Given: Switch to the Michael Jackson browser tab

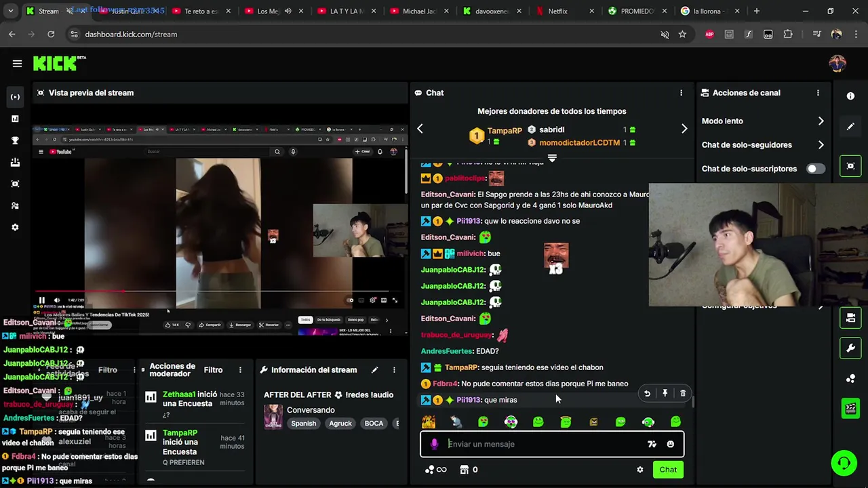Looking at the screenshot, I should [418, 12].
